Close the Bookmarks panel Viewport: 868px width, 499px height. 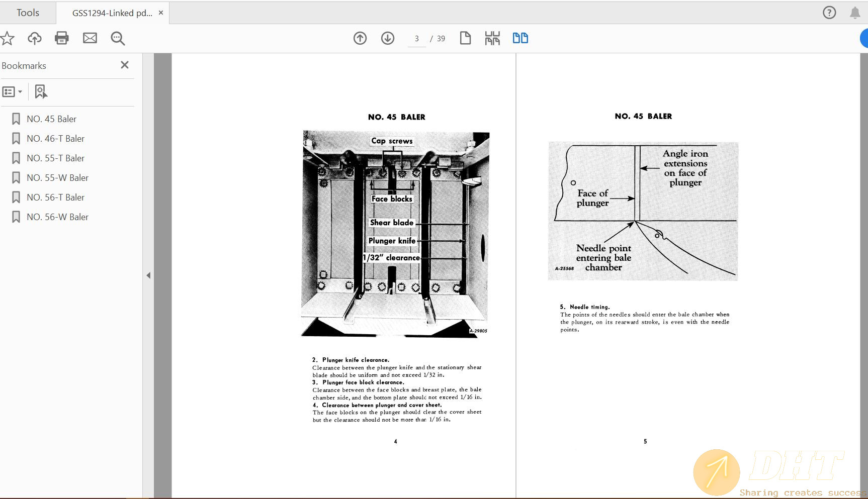(125, 65)
